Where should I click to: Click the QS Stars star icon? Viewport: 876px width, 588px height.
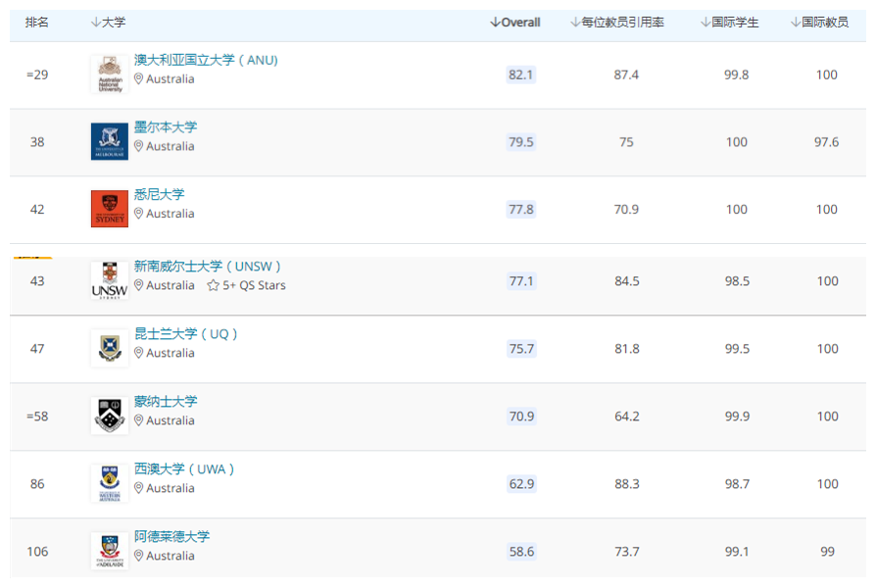[213, 285]
